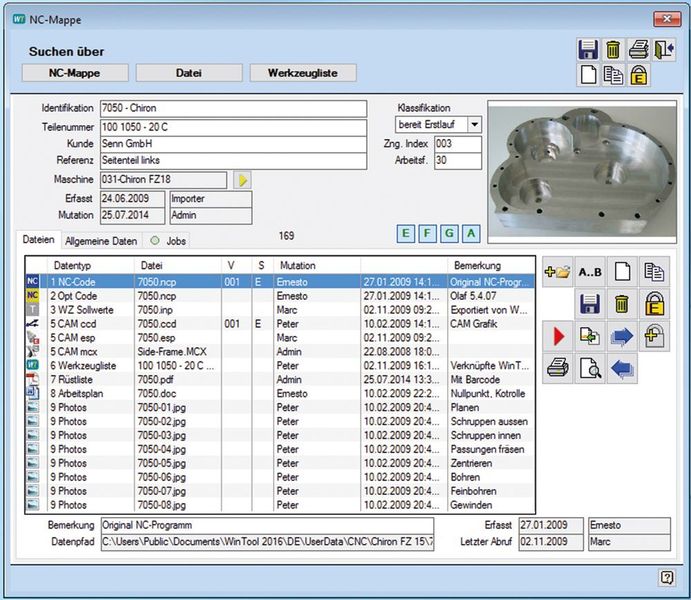Click the Referenz field Seitenteil links
691x600 pixels.
pyautogui.click(x=234, y=161)
